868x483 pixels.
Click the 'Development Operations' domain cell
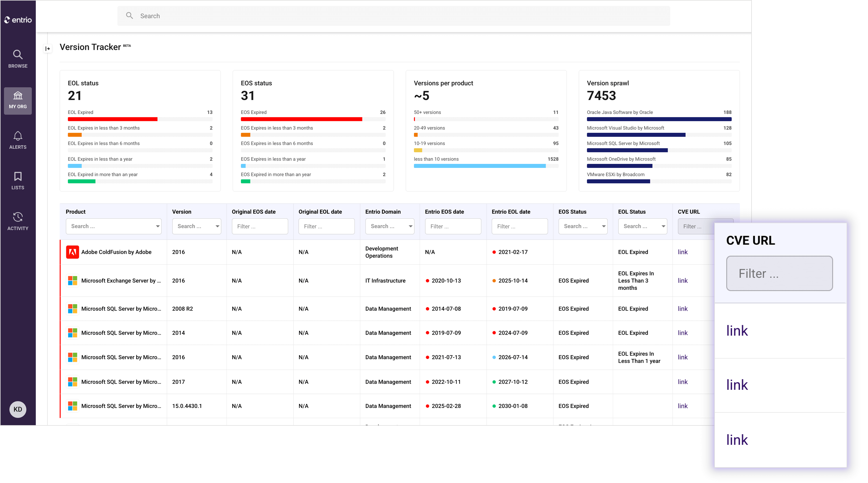point(382,252)
